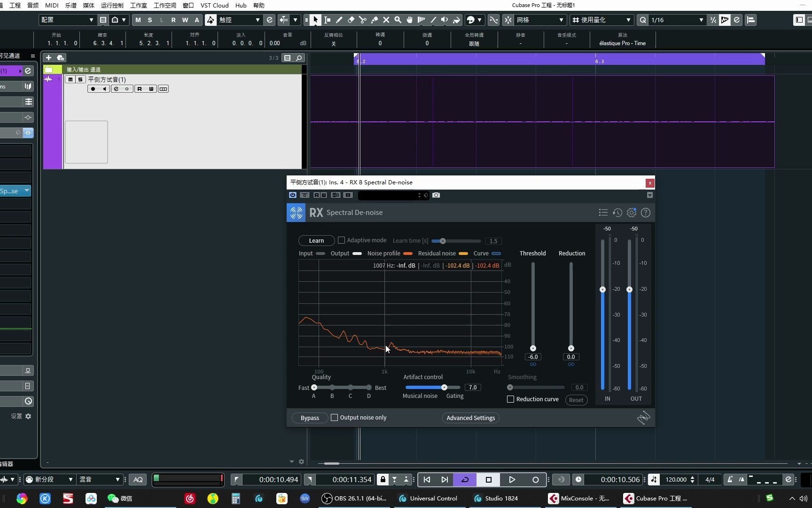The width and height of the screenshot is (812, 508).
Task: Toggle Cycle loop mode in transport
Action: [x=465, y=480]
